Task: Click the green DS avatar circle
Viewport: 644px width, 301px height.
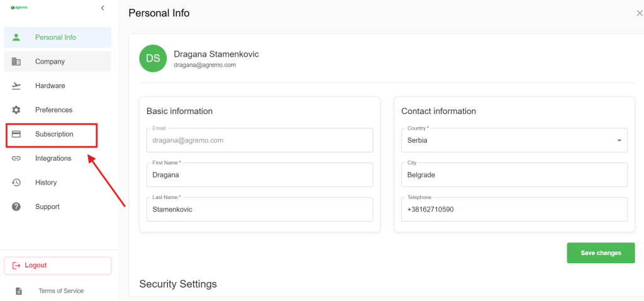Action: 153,59
